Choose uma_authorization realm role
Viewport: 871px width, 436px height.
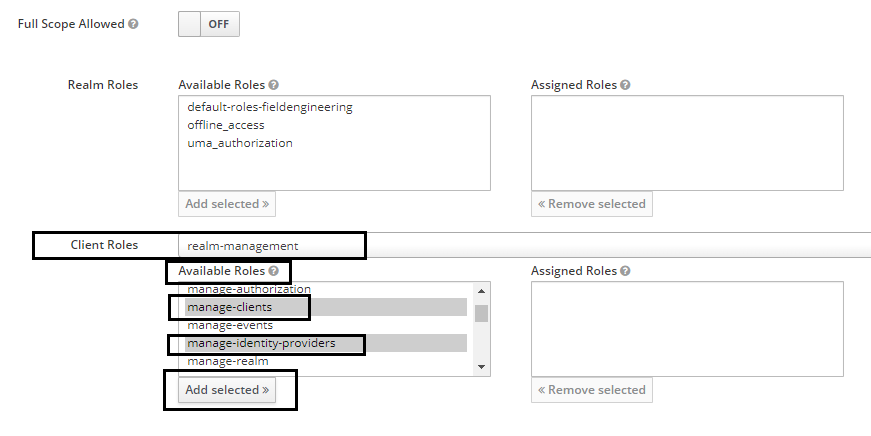pos(240,143)
